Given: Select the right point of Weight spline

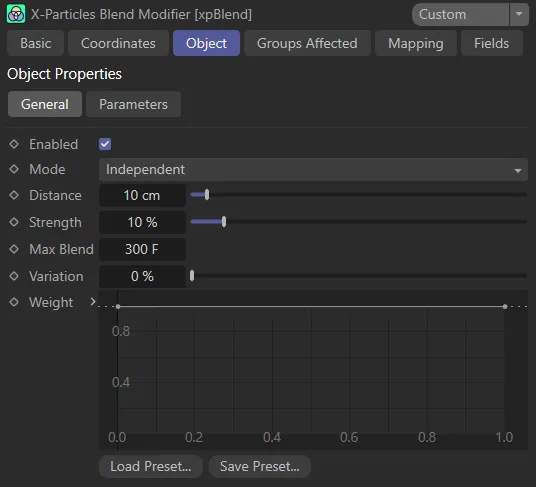Looking at the screenshot, I should point(505,307).
